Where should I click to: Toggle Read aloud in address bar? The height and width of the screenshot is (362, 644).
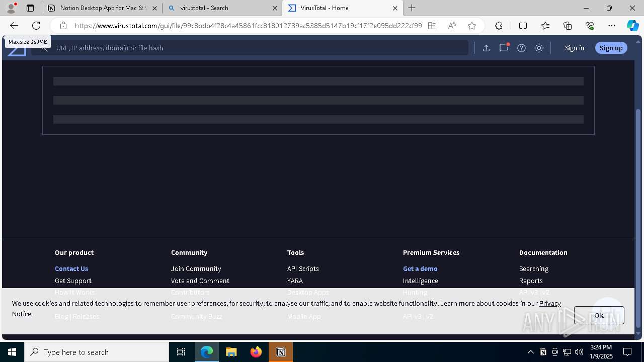[452, 26]
